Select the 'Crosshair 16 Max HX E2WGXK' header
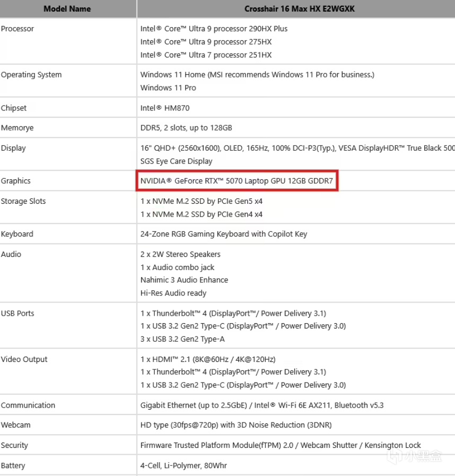Screen dimensions: 455x476 pos(300,9)
